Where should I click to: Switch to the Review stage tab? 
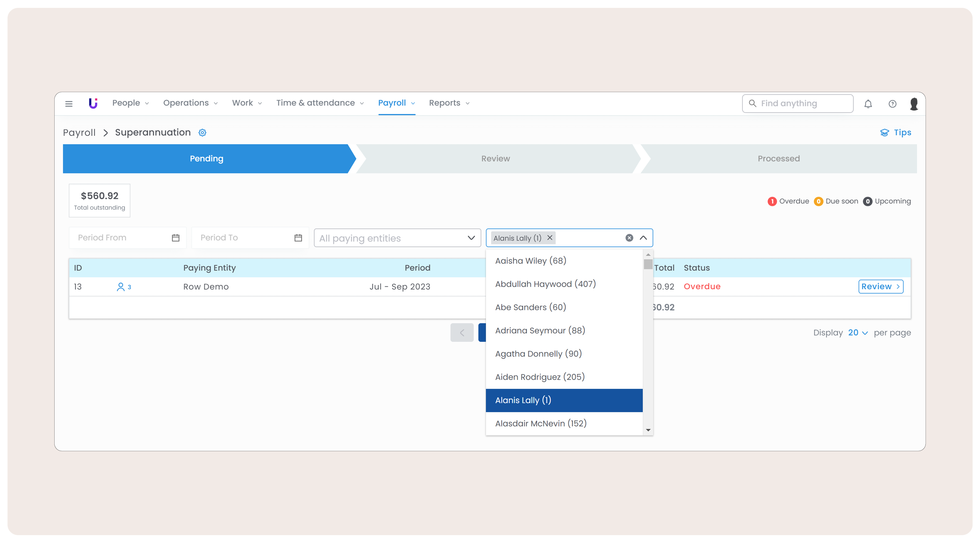(x=495, y=158)
